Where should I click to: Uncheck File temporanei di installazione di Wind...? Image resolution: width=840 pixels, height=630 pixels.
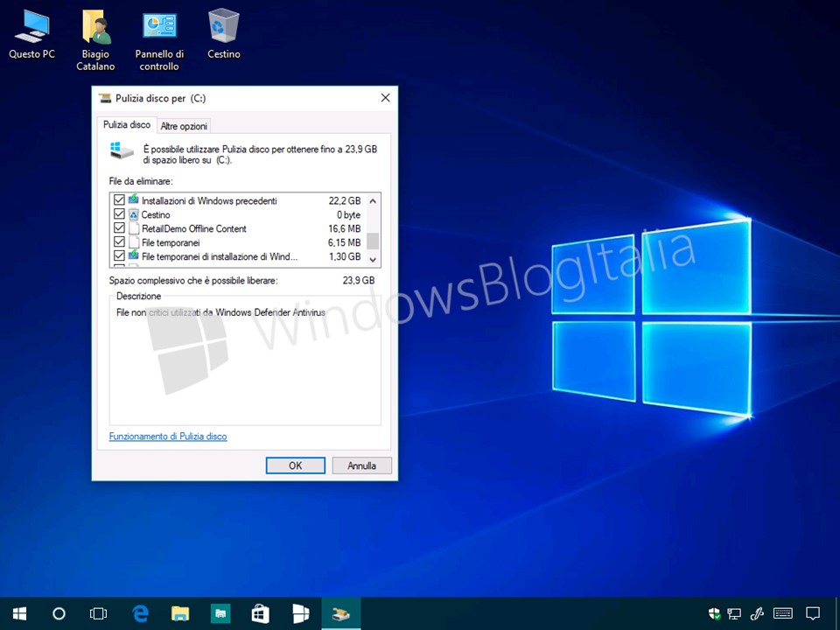[119, 255]
